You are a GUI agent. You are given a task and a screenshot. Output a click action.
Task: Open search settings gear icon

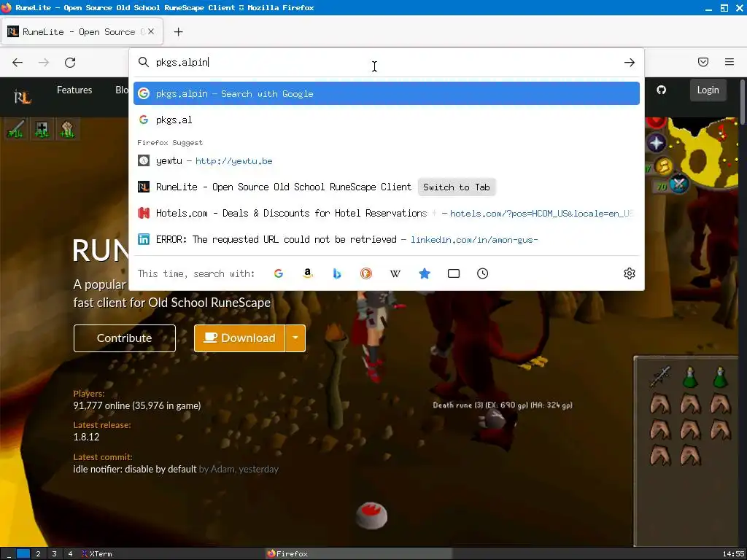point(630,273)
